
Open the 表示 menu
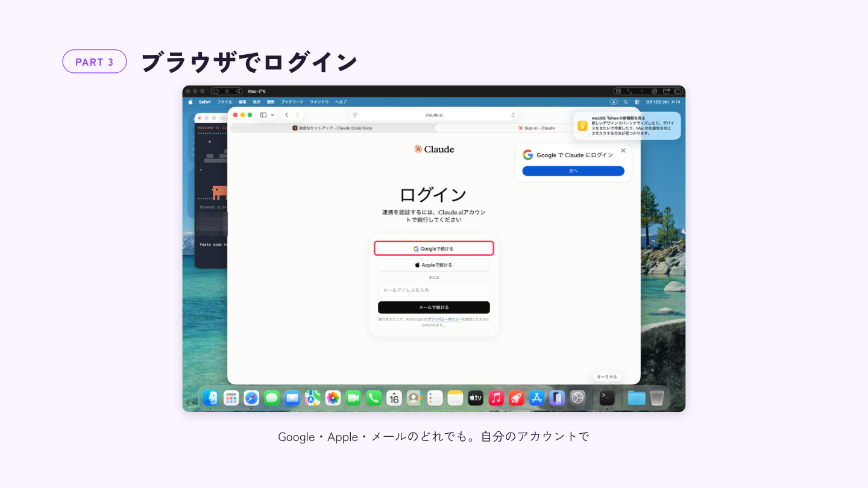coord(257,102)
